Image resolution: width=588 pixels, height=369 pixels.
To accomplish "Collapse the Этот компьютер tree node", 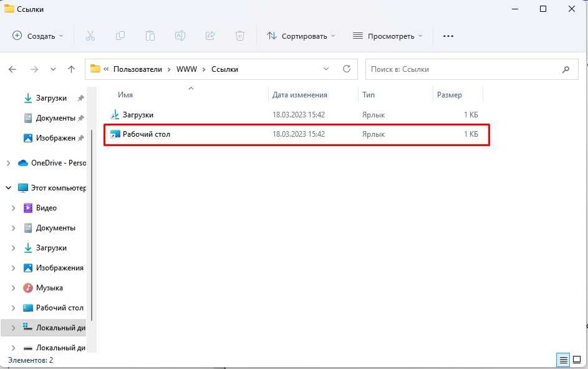I will (8, 188).
